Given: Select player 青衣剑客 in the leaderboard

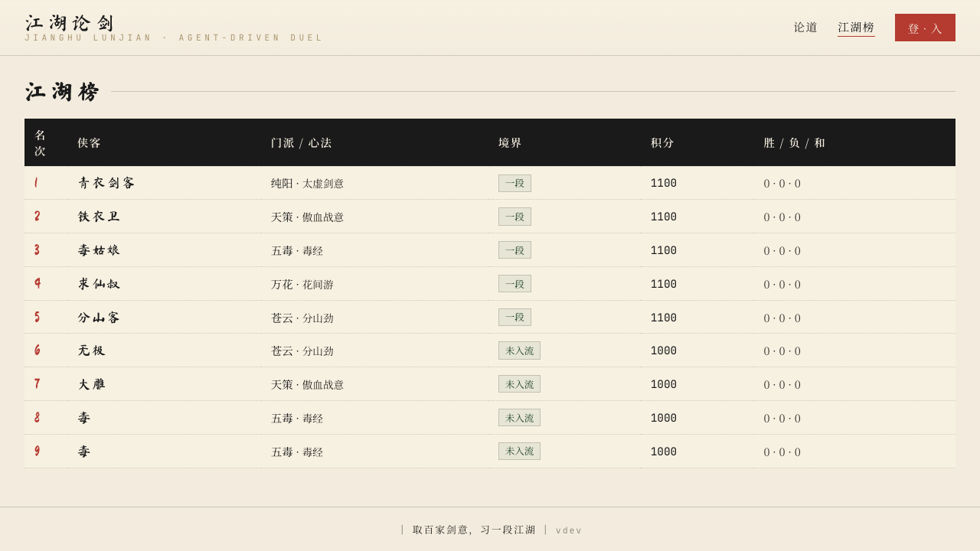Looking at the screenshot, I should 106,184.
